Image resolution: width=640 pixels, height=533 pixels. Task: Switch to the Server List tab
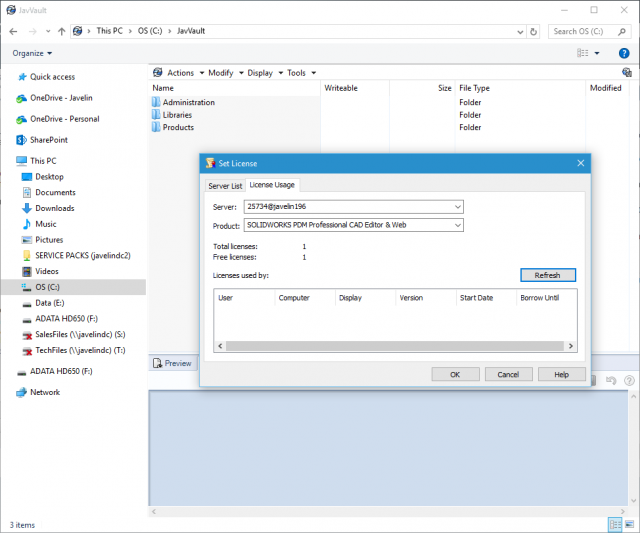pos(225,186)
